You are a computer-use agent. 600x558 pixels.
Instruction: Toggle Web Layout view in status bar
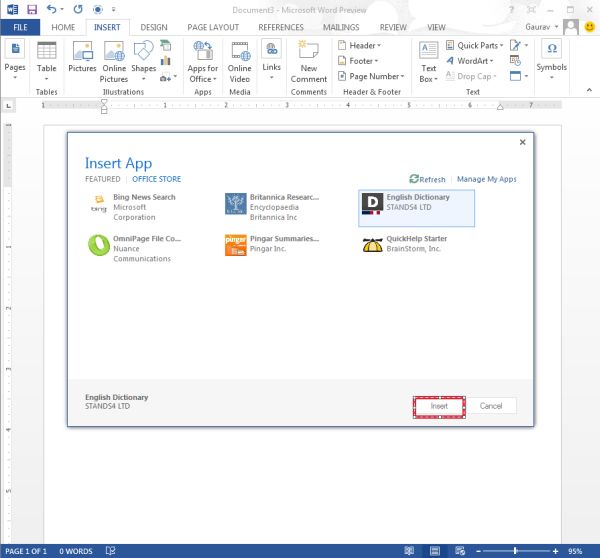pos(460,551)
